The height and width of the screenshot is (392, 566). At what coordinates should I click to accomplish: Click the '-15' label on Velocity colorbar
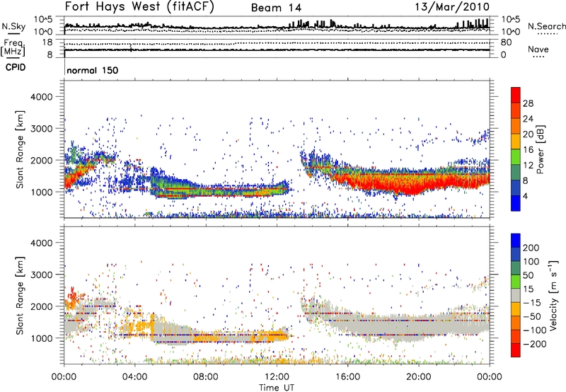tap(532, 302)
